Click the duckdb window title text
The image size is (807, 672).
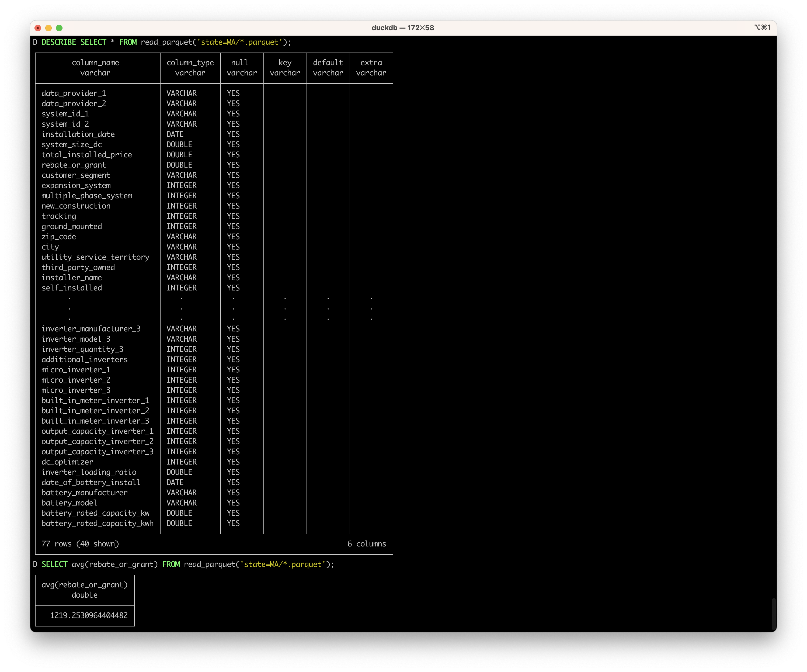coord(402,28)
